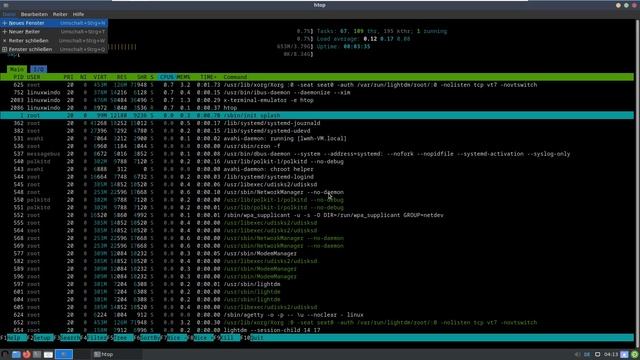Click the Load average value
640x360 pixels.
[x=387, y=39]
